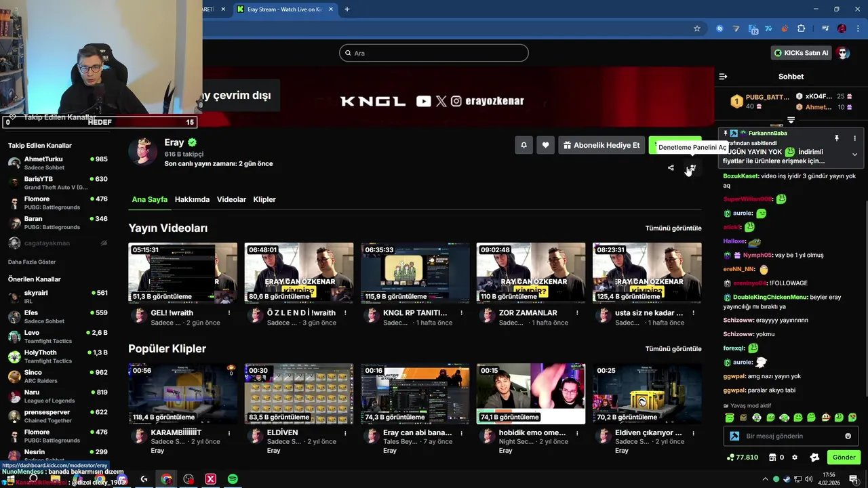Toggle the notification bell for Eray

coord(524,145)
